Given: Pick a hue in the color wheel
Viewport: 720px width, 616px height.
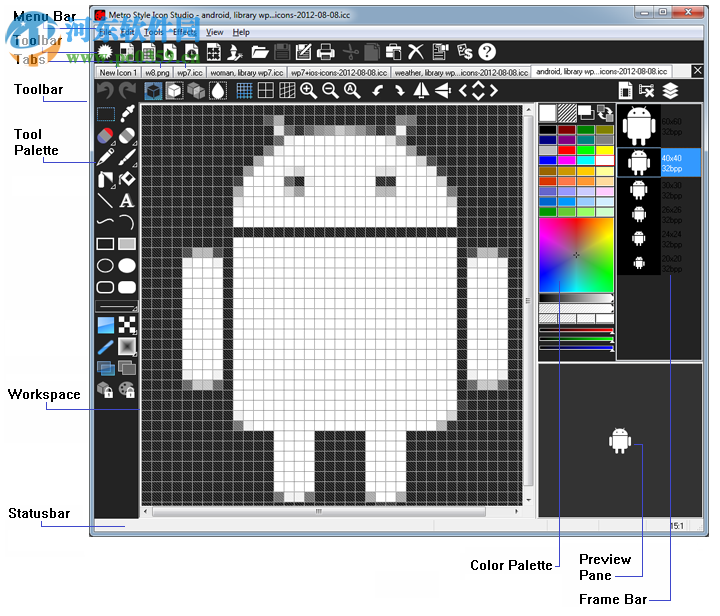Looking at the screenshot, I should coord(576,255).
